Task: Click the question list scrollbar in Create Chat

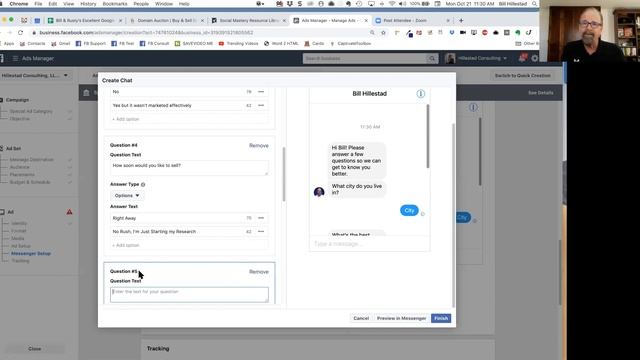Action: click(284, 174)
